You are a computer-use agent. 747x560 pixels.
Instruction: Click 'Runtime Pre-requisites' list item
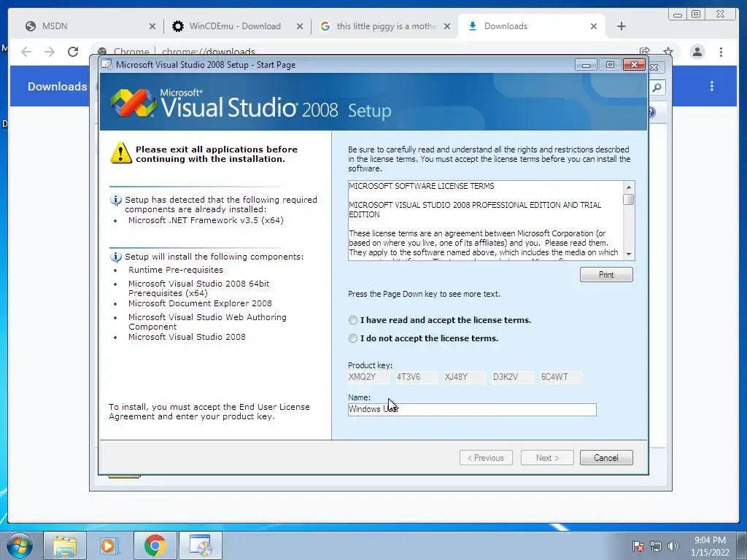coord(176,270)
